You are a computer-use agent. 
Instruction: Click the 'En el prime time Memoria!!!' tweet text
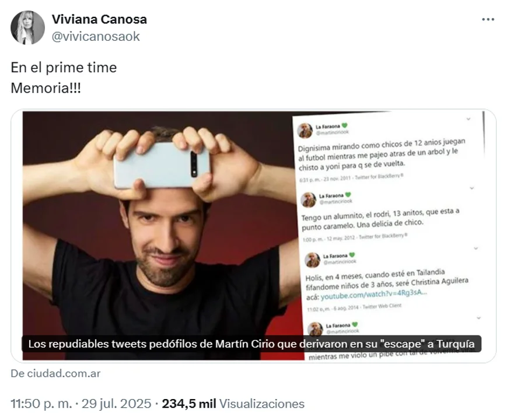64,78
